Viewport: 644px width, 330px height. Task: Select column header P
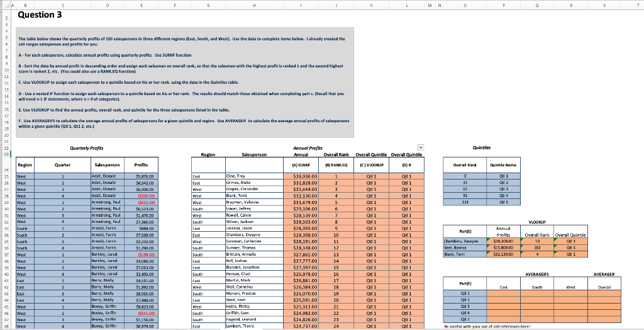click(503, 5)
